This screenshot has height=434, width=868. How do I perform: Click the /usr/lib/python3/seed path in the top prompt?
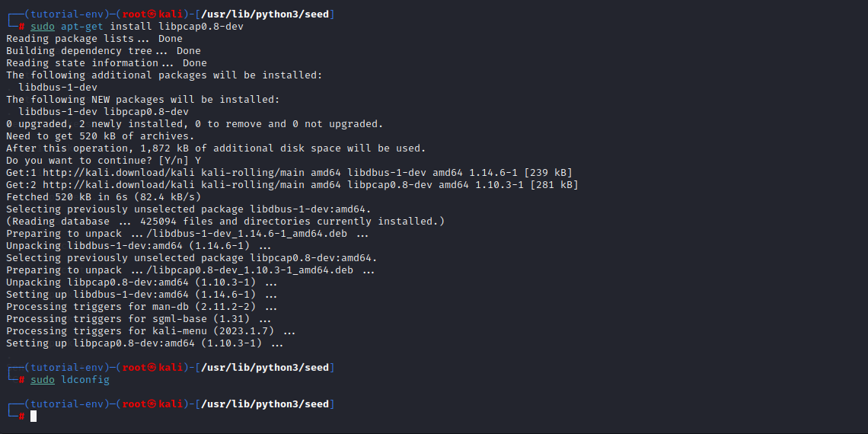[265, 14]
